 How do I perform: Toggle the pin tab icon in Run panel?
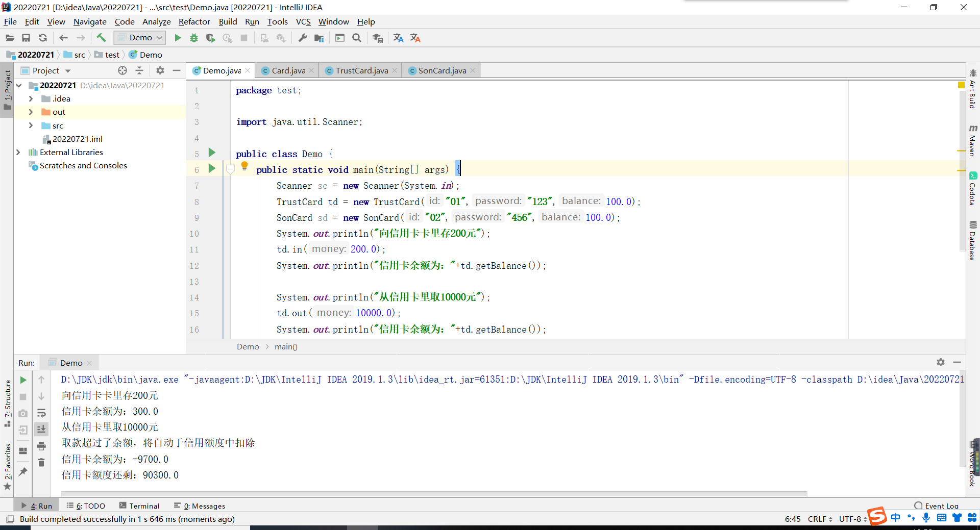[x=23, y=472]
